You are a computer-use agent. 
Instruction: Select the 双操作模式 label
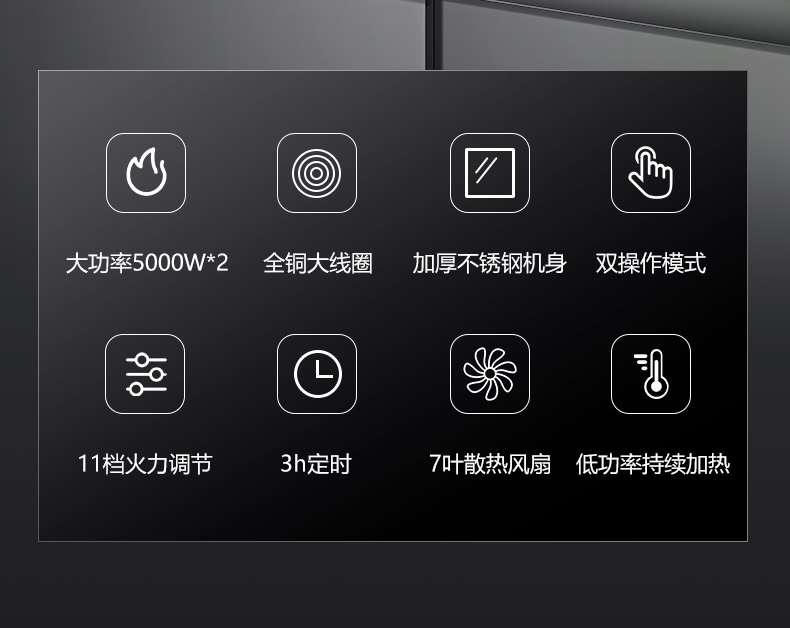click(x=650, y=263)
